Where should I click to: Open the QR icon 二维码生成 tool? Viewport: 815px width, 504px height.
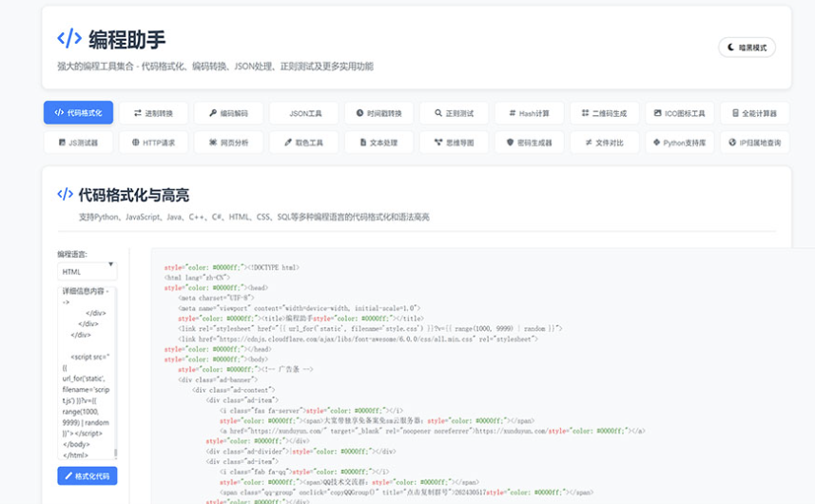pyautogui.click(x=605, y=113)
